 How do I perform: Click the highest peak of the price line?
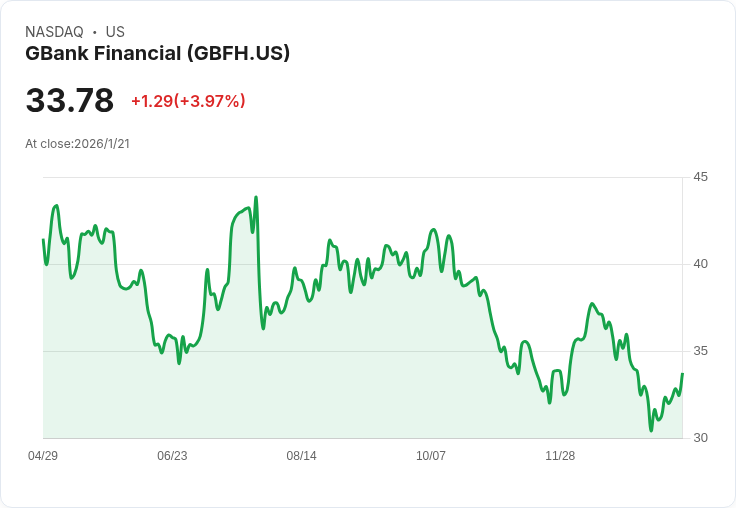(x=256, y=197)
